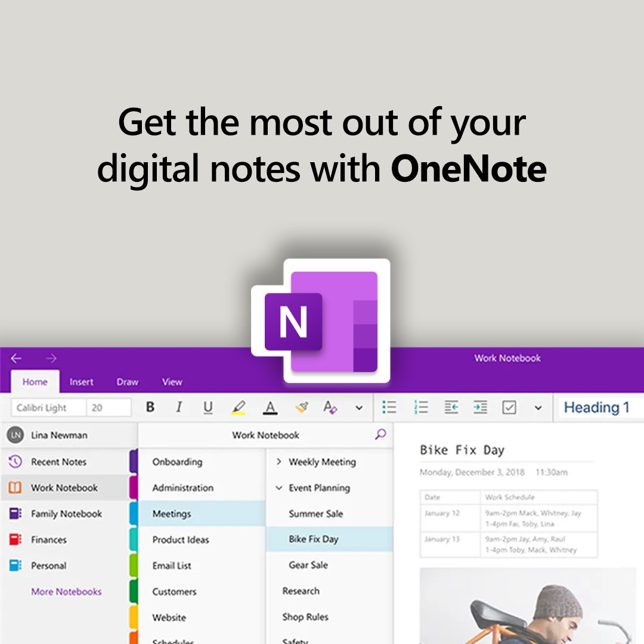This screenshot has height=644, width=644.
Task: Click the blue Meetings section color tab
Action: [x=134, y=513]
